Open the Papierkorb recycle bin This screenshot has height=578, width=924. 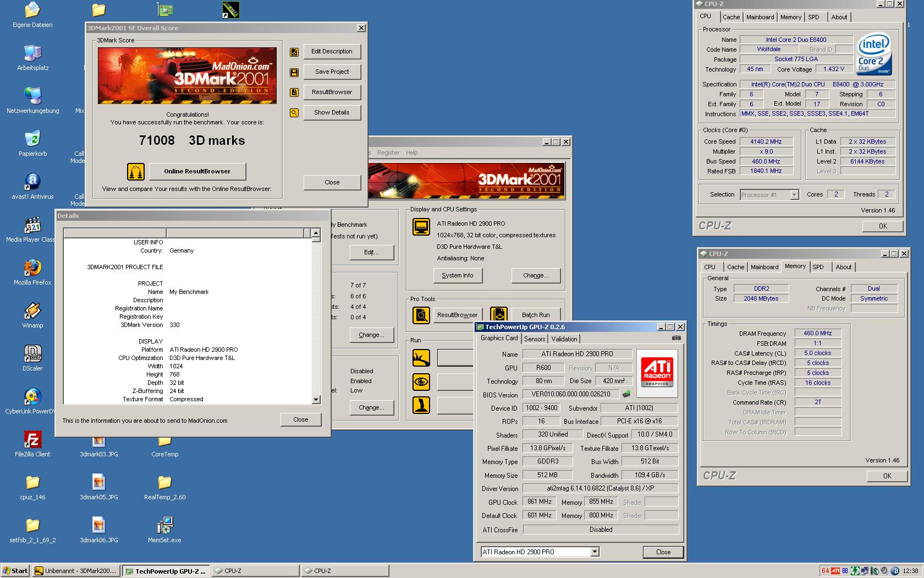click(x=32, y=144)
